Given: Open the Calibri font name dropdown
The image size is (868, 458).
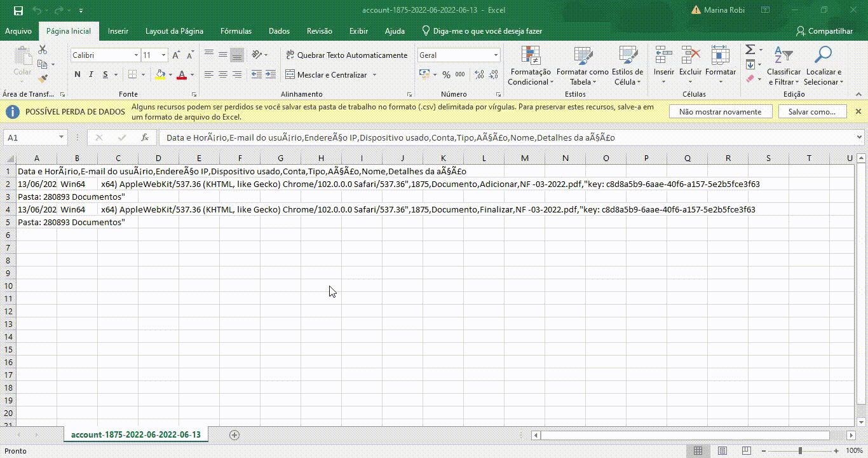Looking at the screenshot, I should pos(135,55).
